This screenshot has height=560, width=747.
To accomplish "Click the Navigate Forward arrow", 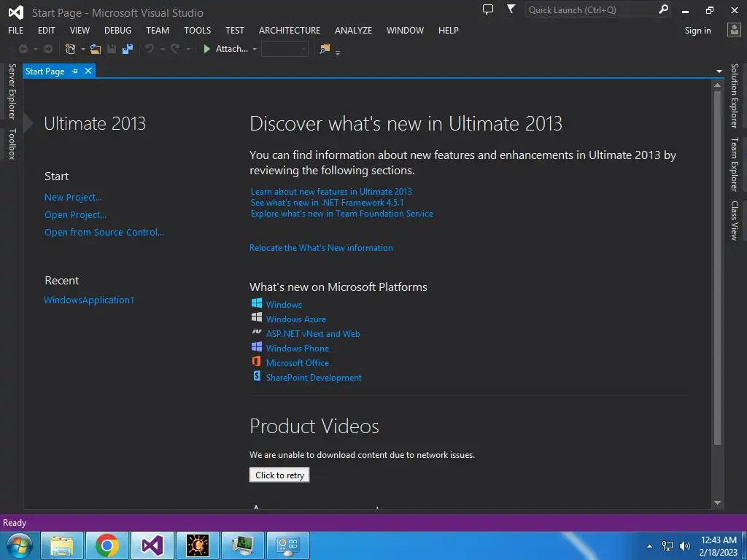I will 47,49.
